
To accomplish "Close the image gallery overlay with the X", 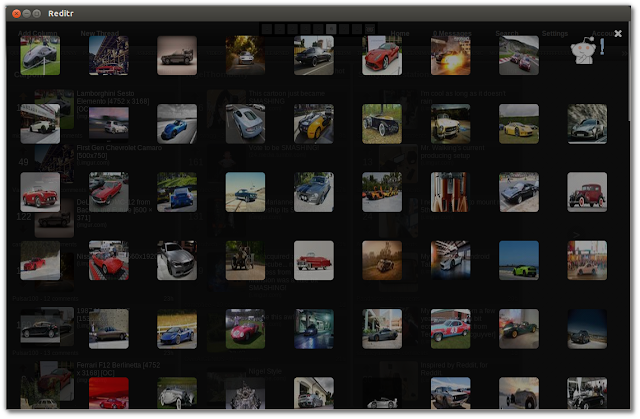I will 618,33.
